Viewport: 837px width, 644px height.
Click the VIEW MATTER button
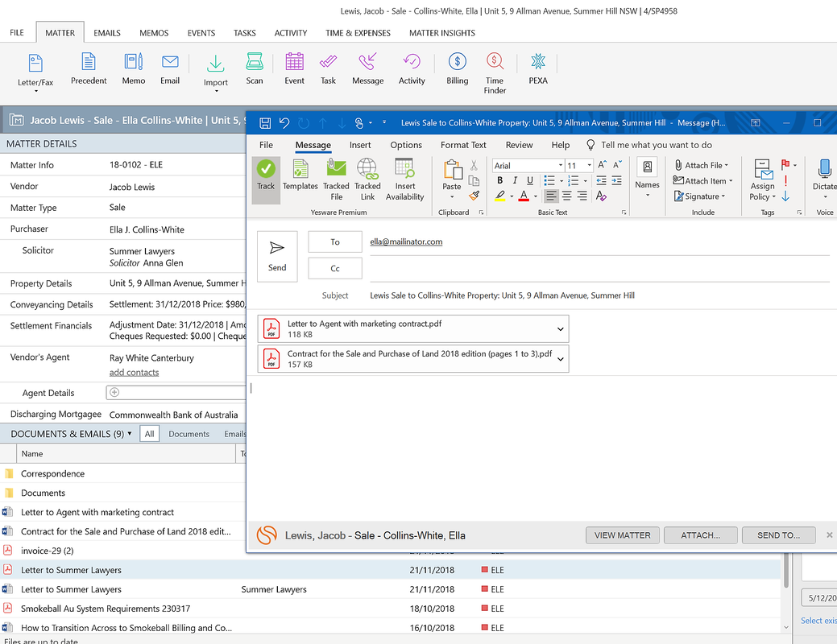click(x=623, y=535)
